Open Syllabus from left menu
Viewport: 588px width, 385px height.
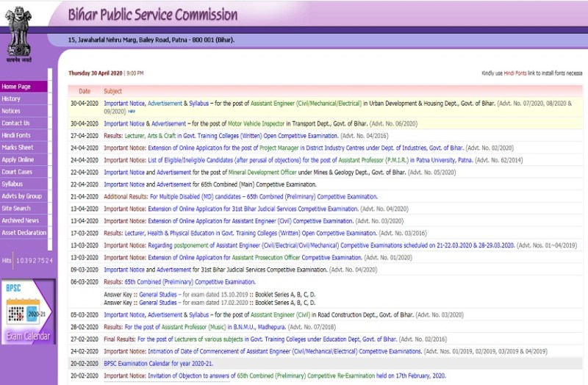[x=12, y=184]
